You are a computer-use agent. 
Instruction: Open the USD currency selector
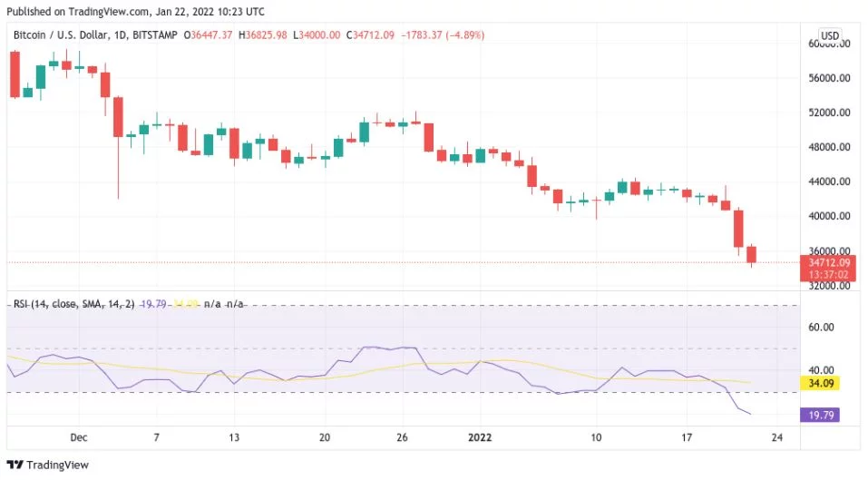click(x=829, y=35)
